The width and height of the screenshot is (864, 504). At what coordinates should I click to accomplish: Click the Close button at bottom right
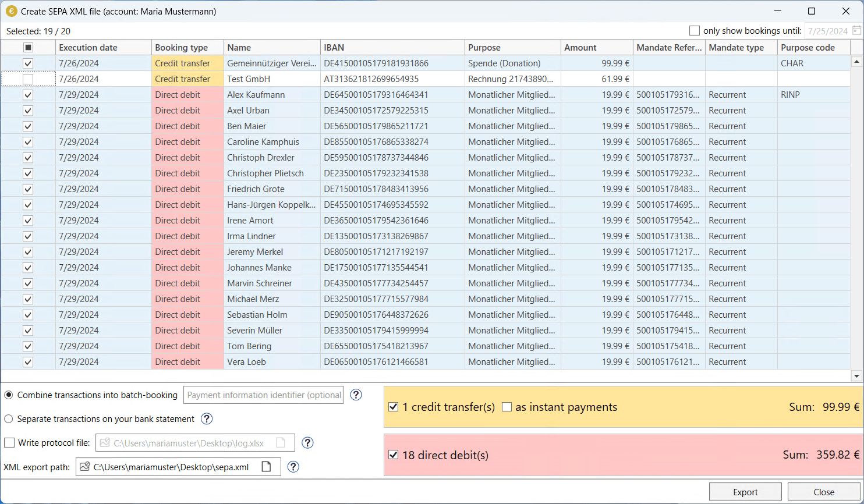[x=824, y=492]
